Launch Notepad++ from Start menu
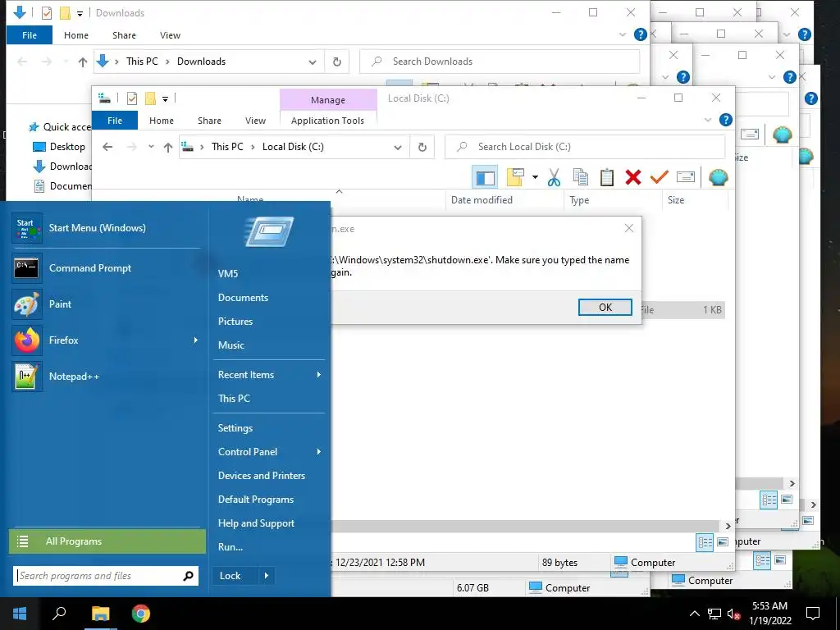This screenshot has width=840, height=630. coord(106,376)
